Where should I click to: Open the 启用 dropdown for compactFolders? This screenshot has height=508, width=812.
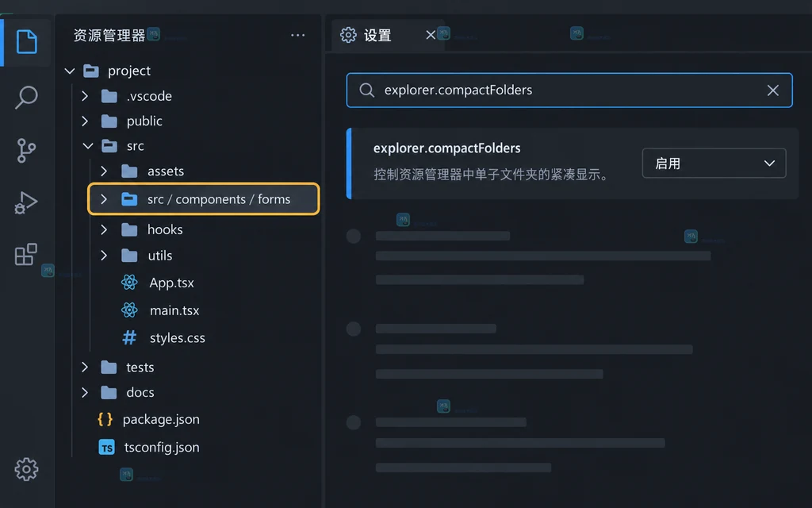[714, 164]
